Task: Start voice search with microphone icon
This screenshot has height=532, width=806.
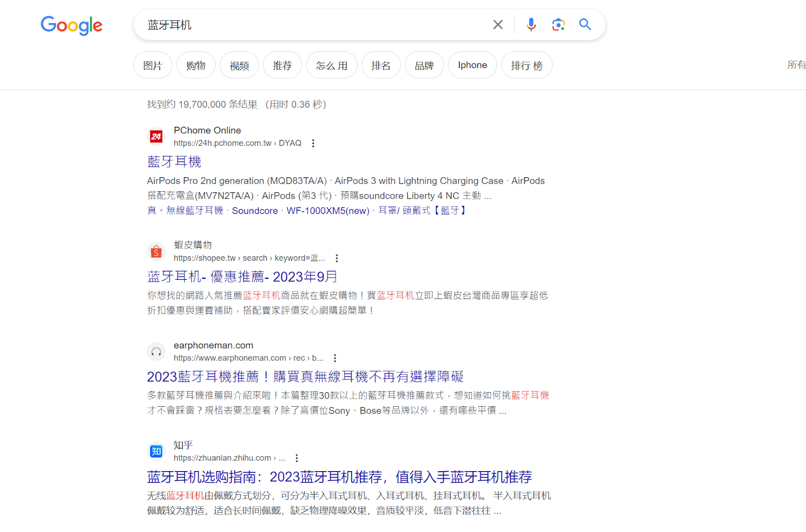Action: click(x=531, y=25)
